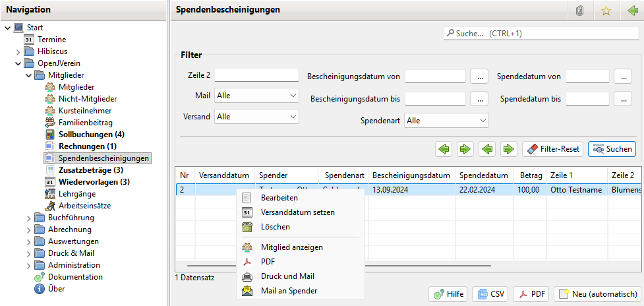This screenshot has width=644, height=306.
Task: Open Wiedervorlagen (3) in navigation
Action: [x=94, y=182]
